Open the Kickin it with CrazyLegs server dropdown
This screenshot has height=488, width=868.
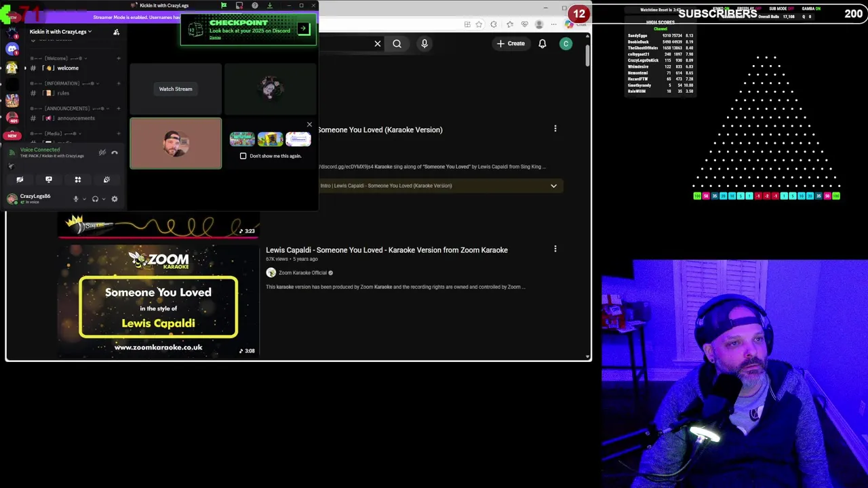coord(61,32)
